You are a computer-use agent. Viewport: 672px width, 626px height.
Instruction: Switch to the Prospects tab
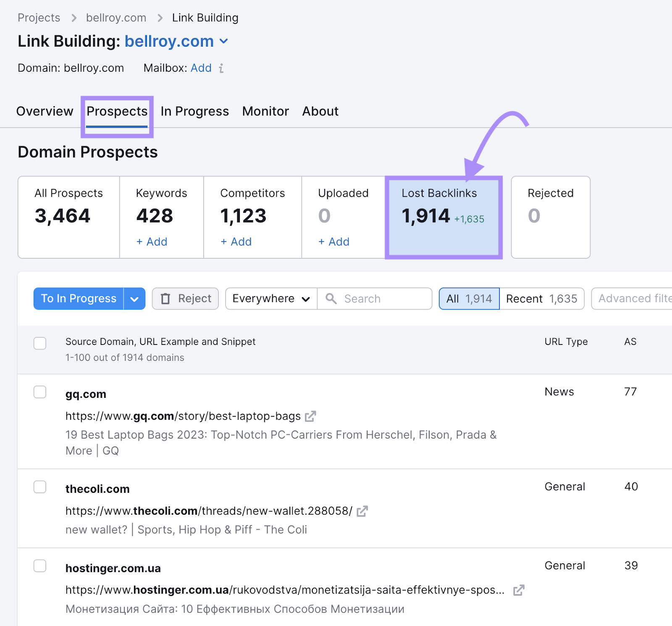(x=117, y=111)
